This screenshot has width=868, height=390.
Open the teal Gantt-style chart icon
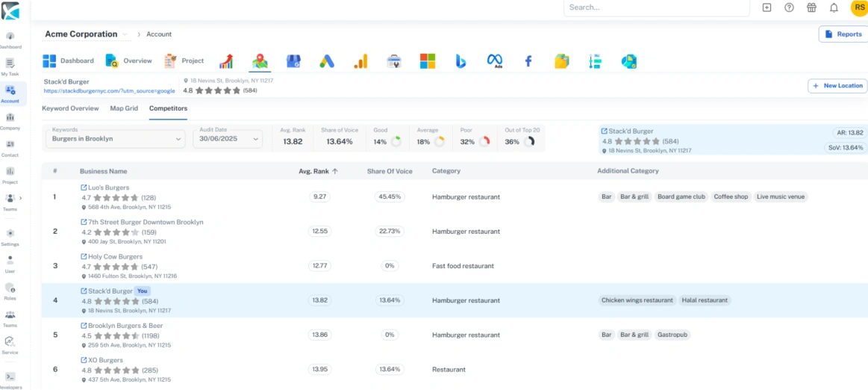coord(595,61)
